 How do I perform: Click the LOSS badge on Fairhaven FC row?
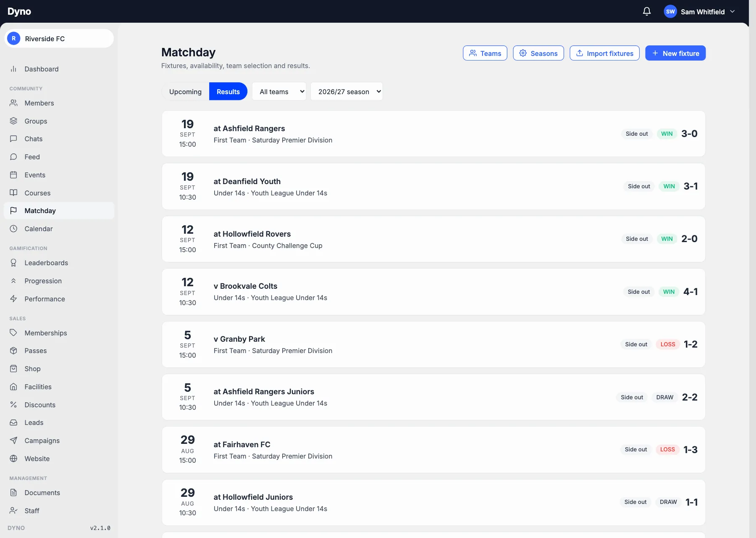(x=667, y=449)
